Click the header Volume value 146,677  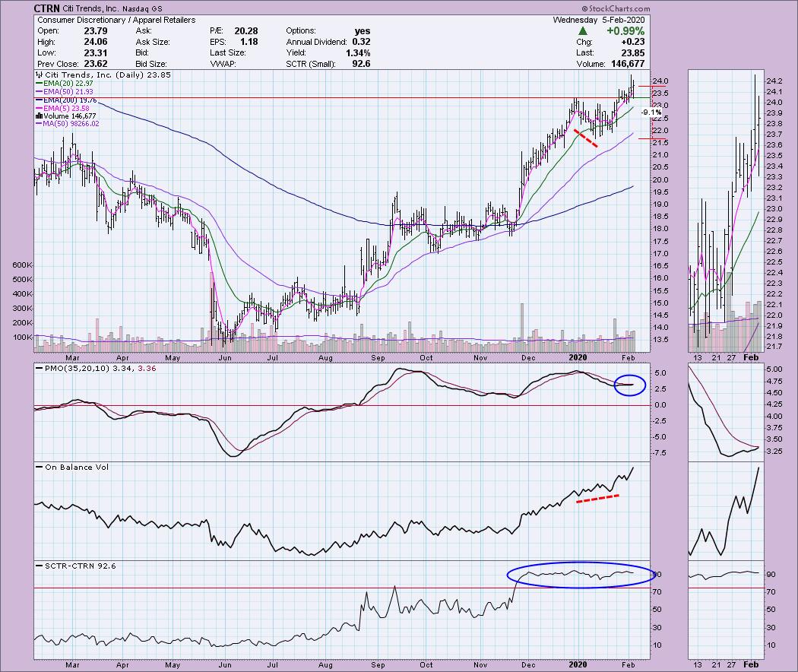pos(628,64)
